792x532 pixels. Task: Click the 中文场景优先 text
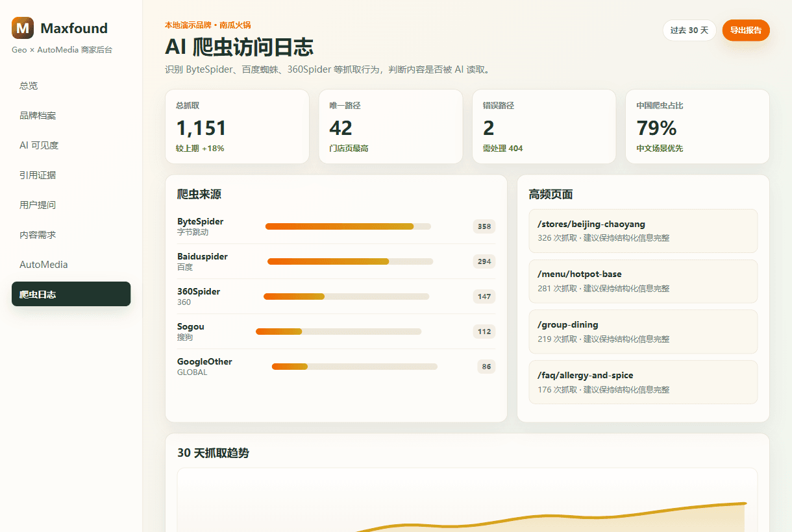tap(660, 149)
